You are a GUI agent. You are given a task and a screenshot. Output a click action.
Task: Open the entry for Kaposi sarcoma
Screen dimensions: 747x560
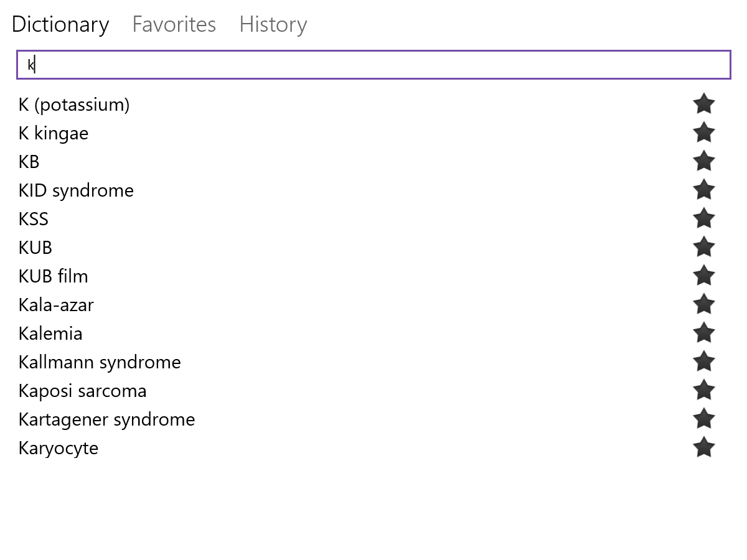[x=82, y=390]
